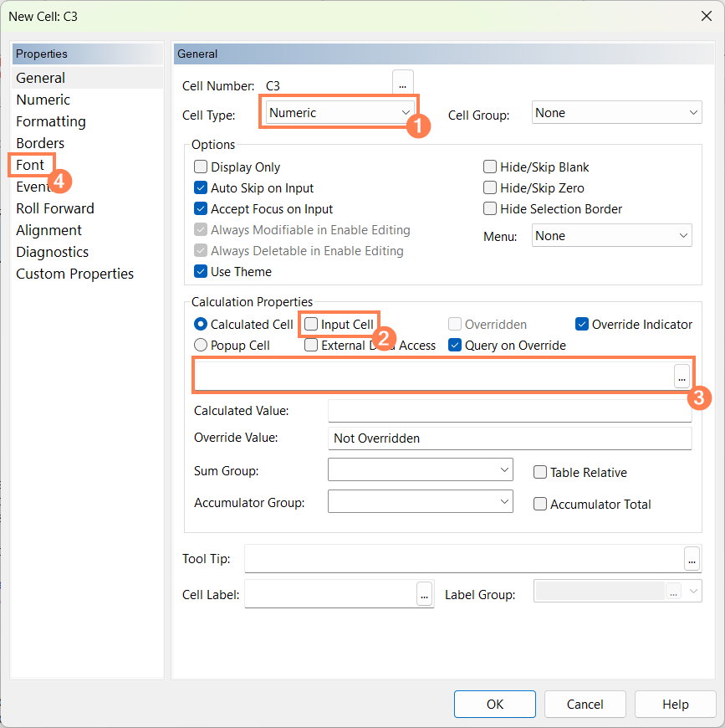
Task: Toggle Hide/Skip Zero checkbox
Action: (490, 188)
